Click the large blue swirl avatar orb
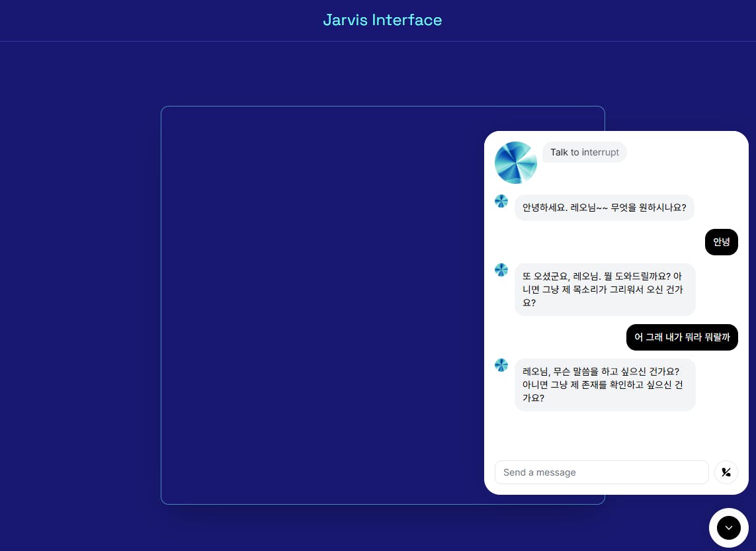 (x=515, y=163)
